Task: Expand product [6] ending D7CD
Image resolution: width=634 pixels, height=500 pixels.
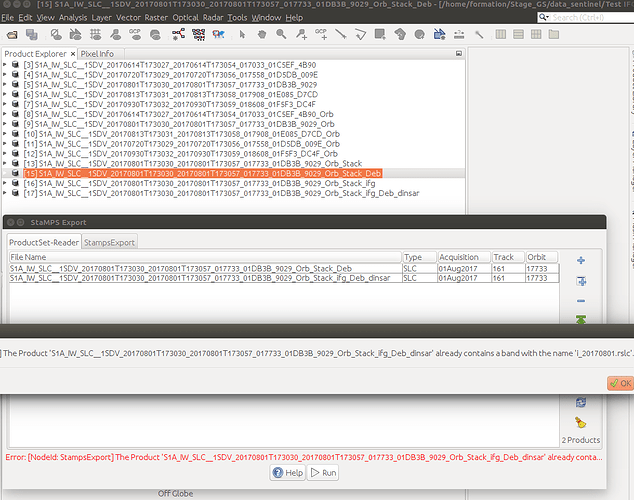Action: [5, 94]
